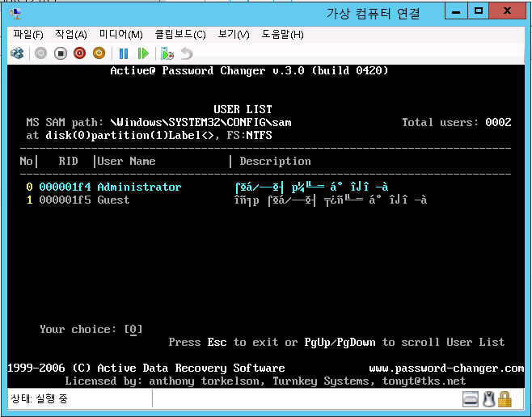Open the 도움말(H) menu

coord(282,35)
